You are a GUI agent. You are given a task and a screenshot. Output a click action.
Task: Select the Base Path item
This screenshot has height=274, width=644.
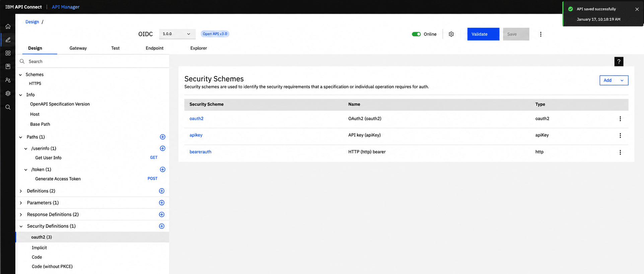40,124
